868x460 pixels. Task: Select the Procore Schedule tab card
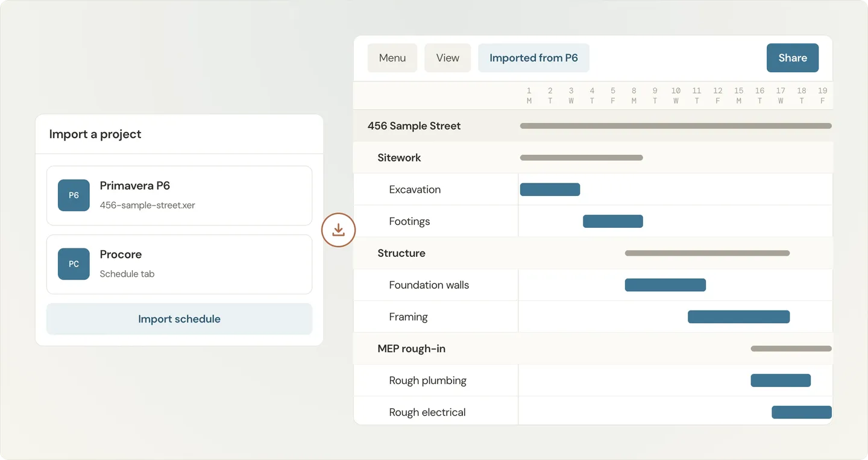pos(179,264)
